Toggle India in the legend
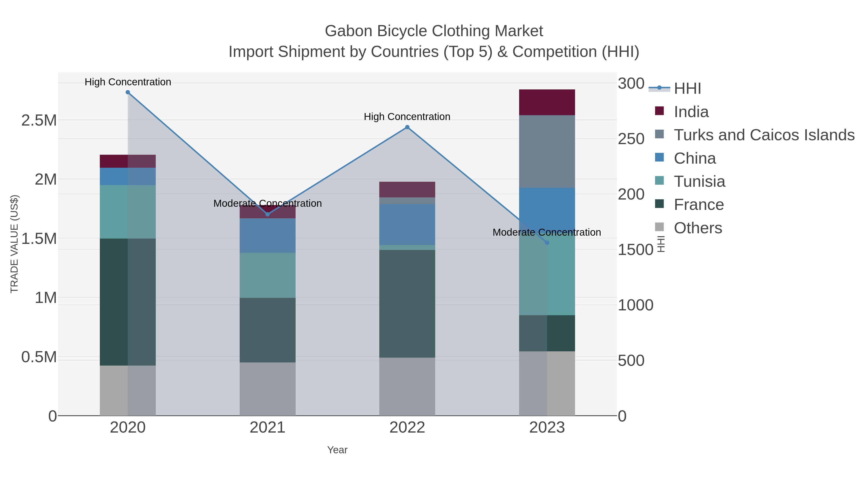The image size is (868, 488). (682, 112)
